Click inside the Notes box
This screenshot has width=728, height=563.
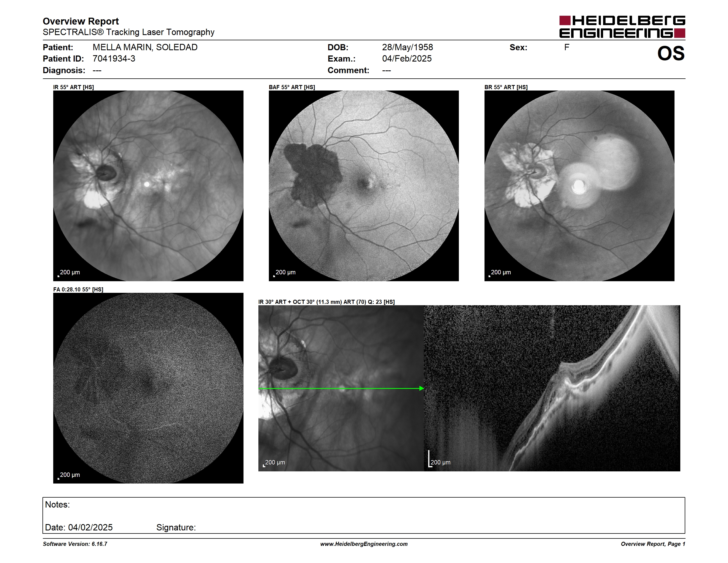pos(364,515)
